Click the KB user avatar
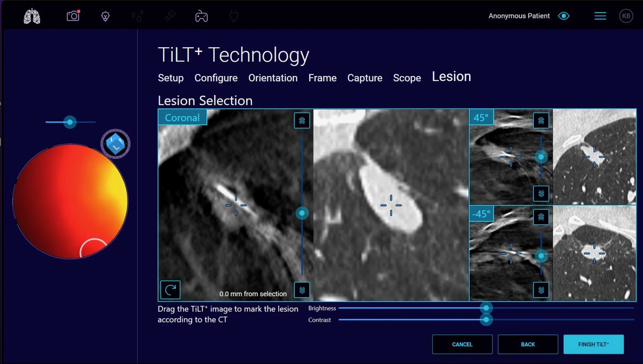This screenshot has height=364, width=643. coord(626,16)
